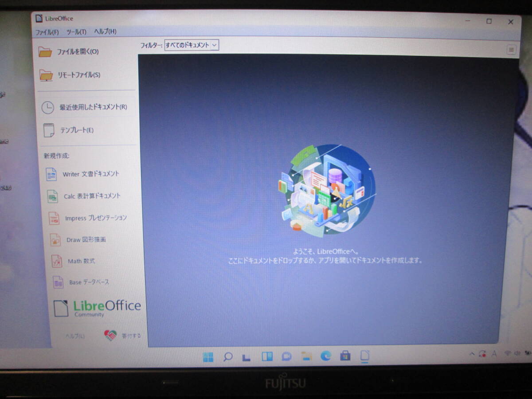Screen dimensions: 532x399
Task: Click the Wi-Fi network tray icon
Action: [508, 353]
